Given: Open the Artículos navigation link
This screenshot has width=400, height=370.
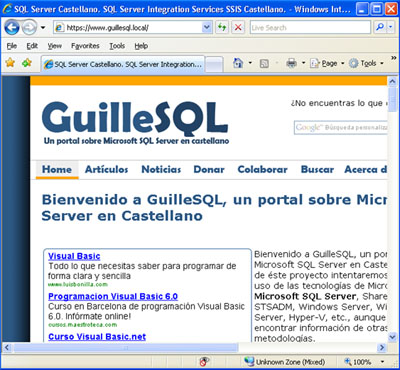Looking at the screenshot, I should (106, 169).
